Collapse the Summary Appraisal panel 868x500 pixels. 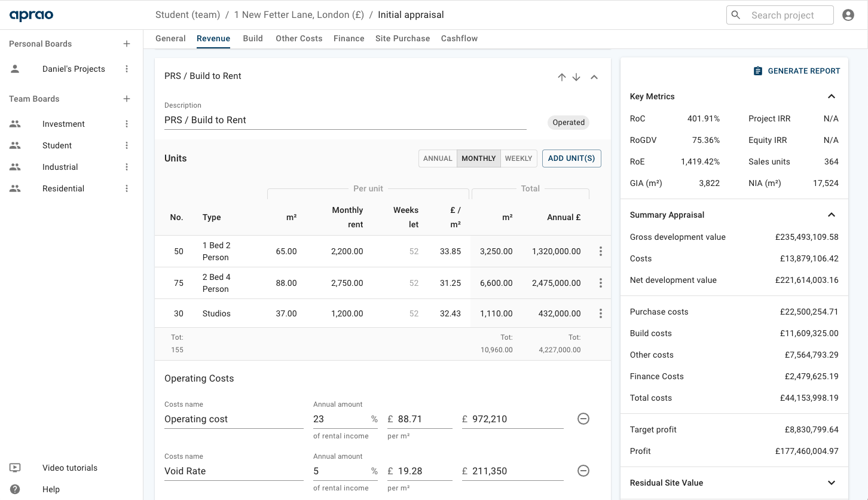(832, 215)
